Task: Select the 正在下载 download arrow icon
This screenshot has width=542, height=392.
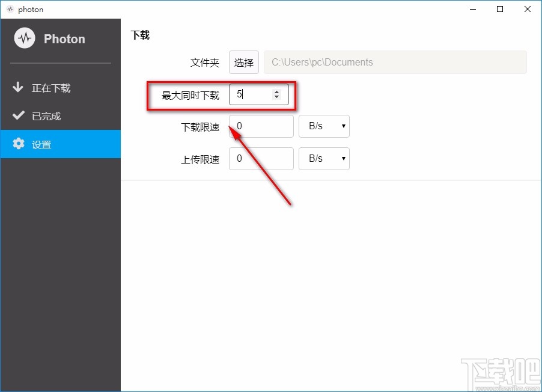Action: click(x=17, y=88)
